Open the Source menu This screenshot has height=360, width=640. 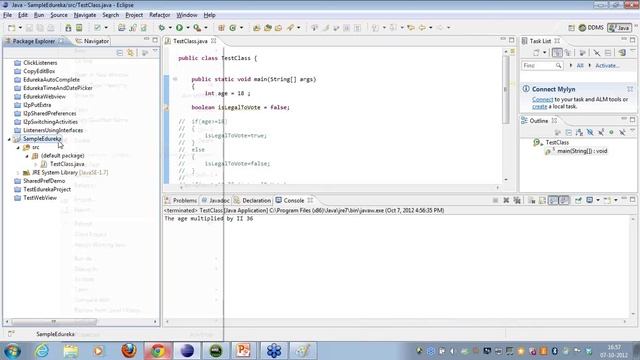(59, 15)
